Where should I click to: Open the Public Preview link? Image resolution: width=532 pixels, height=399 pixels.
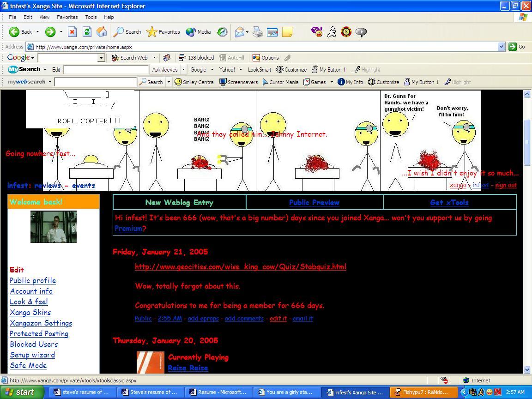tap(314, 203)
